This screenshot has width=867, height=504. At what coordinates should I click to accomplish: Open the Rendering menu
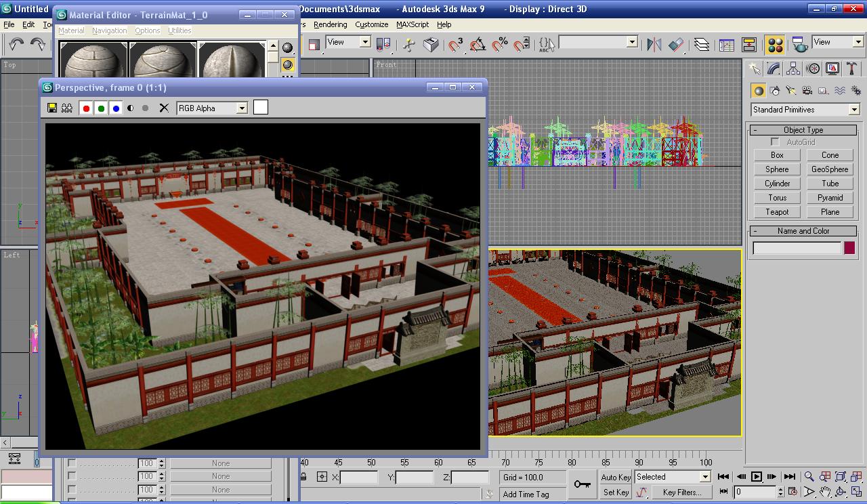click(x=331, y=24)
